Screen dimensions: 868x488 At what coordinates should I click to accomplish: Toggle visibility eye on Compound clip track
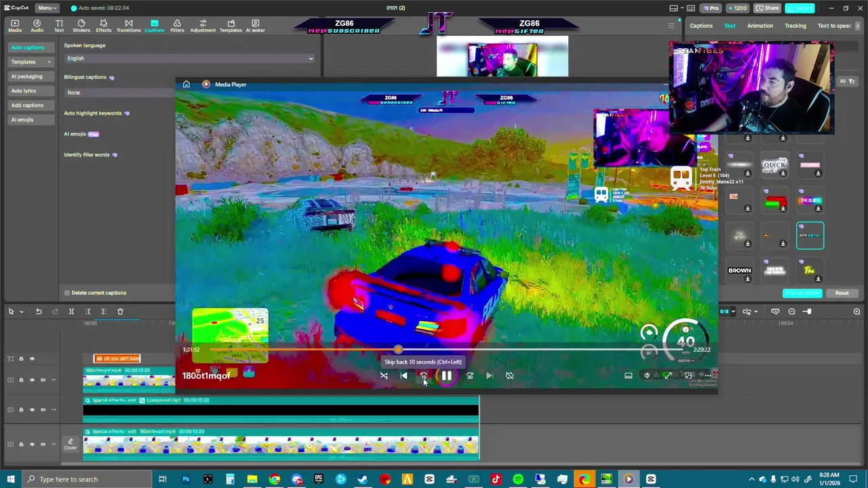32,409
